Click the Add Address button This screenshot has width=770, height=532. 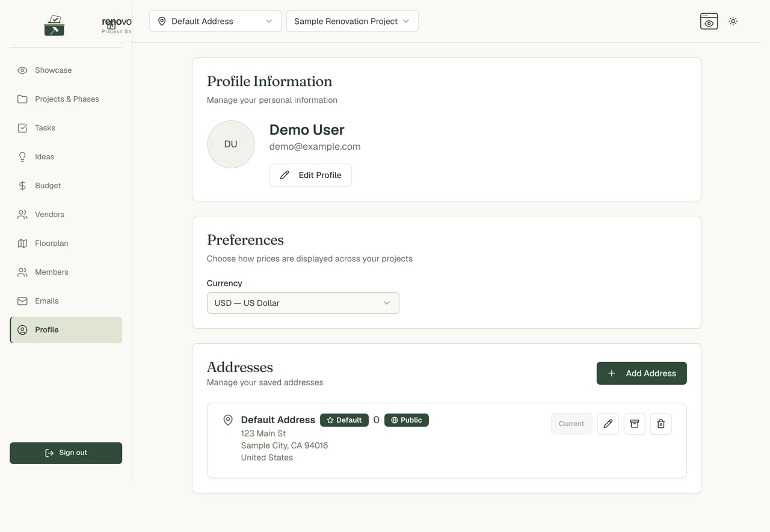641,373
